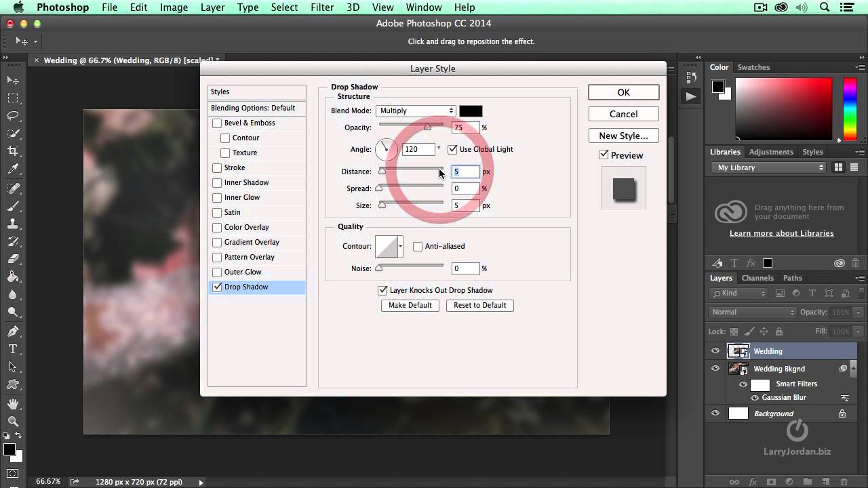868x488 pixels.
Task: Create new adjustment layer icon
Action: click(x=791, y=482)
